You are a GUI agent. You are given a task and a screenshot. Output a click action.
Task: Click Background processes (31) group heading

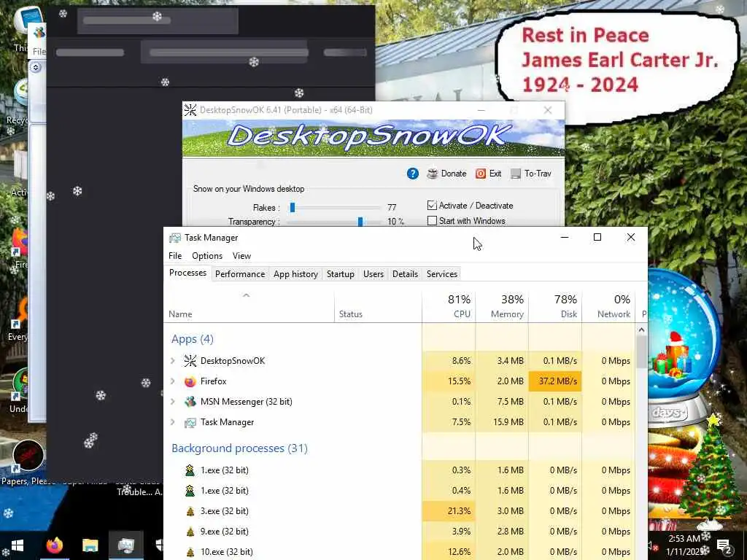[239, 448]
